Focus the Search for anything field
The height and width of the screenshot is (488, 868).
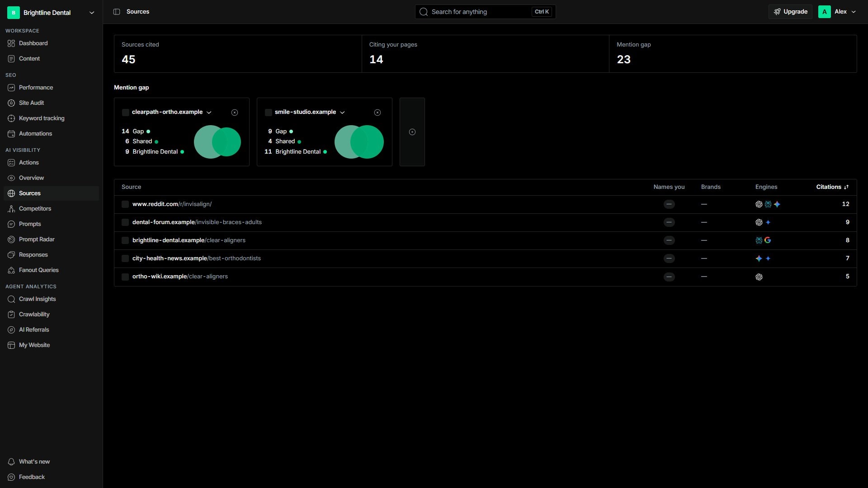485,12
